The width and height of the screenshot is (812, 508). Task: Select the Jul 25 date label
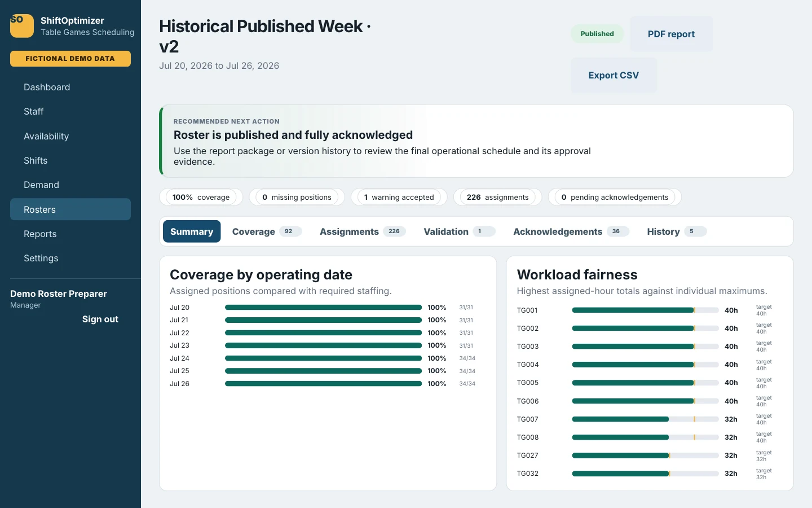179,371
